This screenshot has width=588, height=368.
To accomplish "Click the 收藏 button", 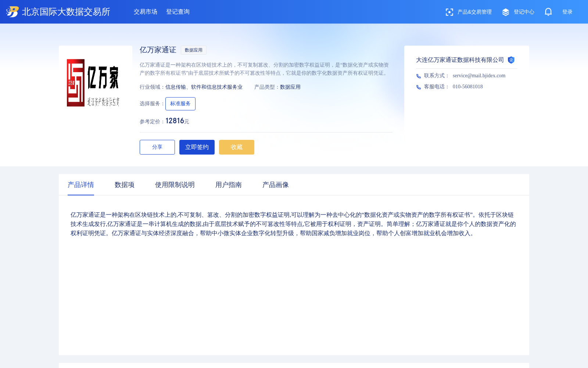I will pos(237,147).
